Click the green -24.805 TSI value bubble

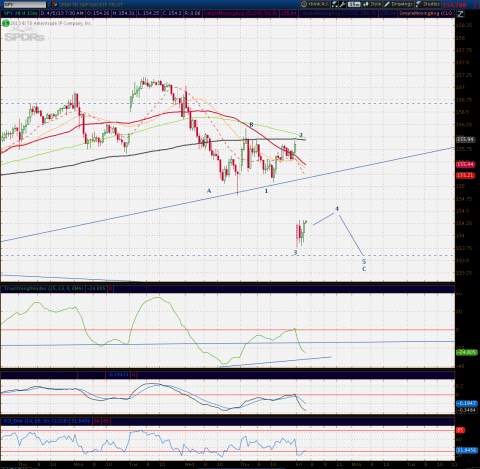pyautogui.click(x=467, y=352)
